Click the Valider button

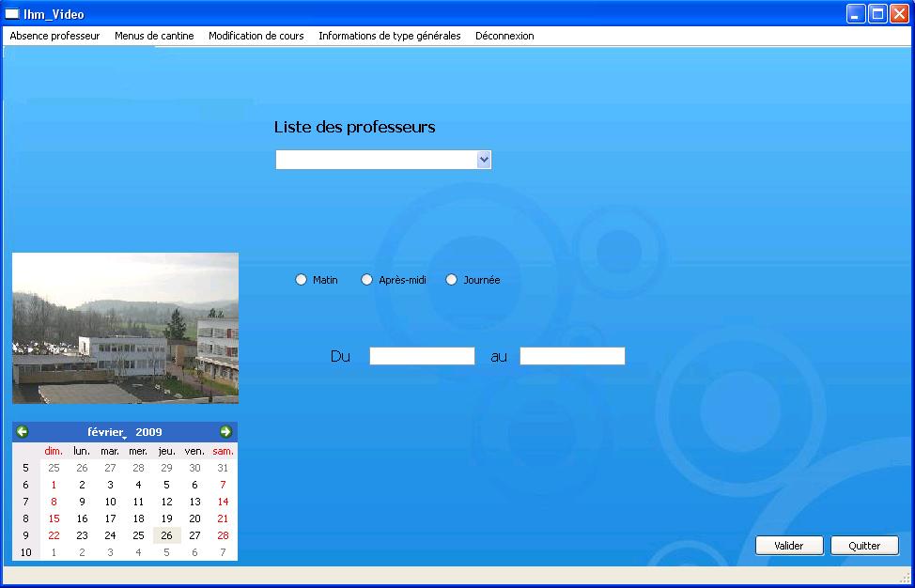pyautogui.click(x=789, y=546)
